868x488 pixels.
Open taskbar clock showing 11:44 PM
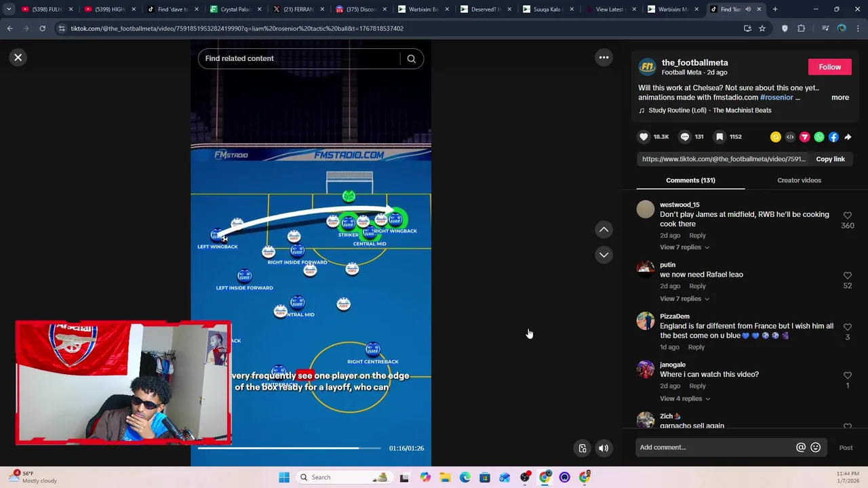(x=846, y=477)
